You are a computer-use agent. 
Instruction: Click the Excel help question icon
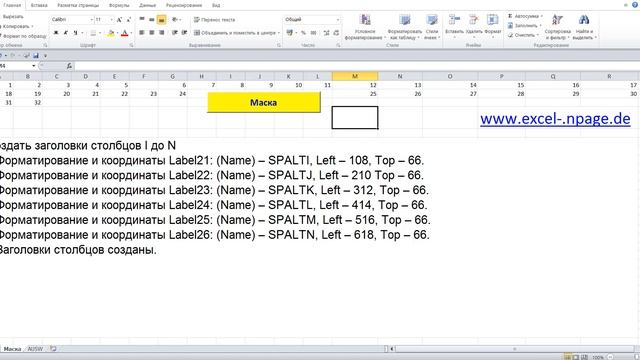click(635, 5)
